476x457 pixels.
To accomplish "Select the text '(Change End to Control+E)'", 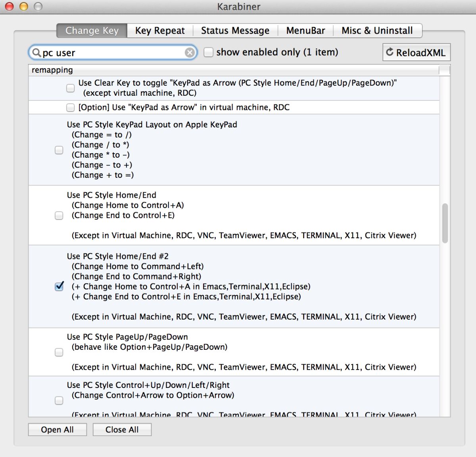I will point(123,215).
